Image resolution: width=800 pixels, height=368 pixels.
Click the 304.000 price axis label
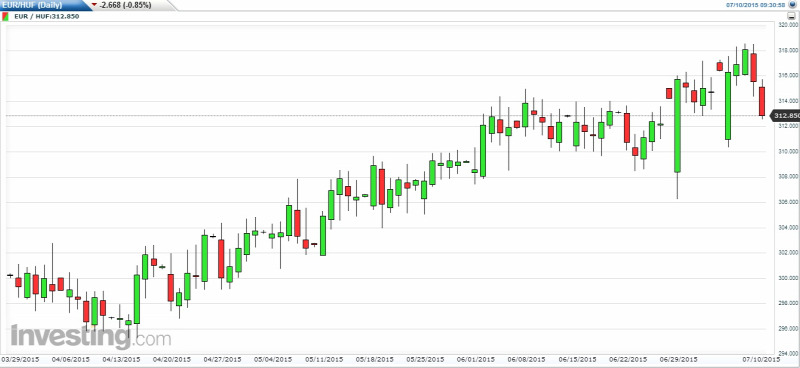coord(789,228)
